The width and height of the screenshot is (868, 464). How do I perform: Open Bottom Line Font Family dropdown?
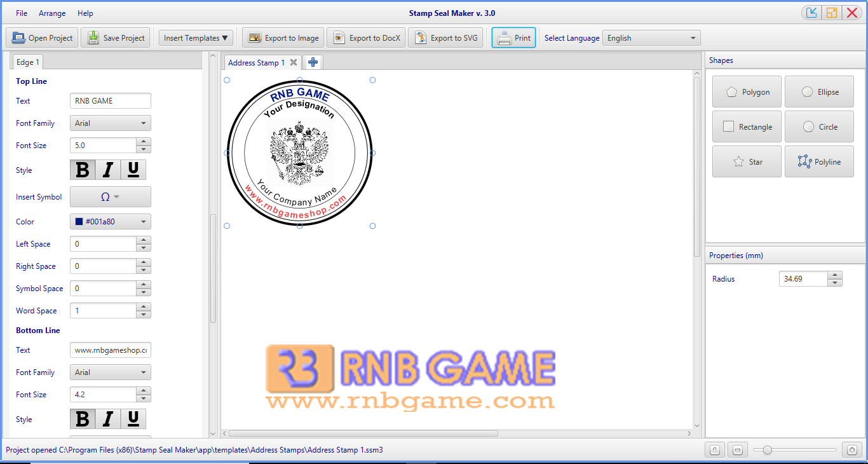click(111, 372)
